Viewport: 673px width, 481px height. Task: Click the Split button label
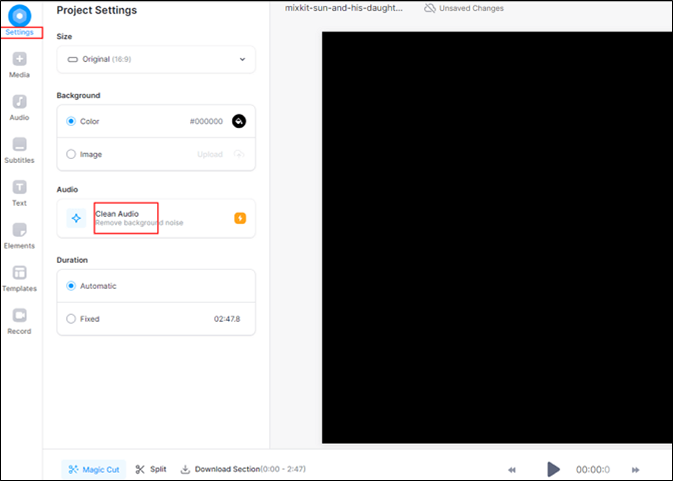158,469
